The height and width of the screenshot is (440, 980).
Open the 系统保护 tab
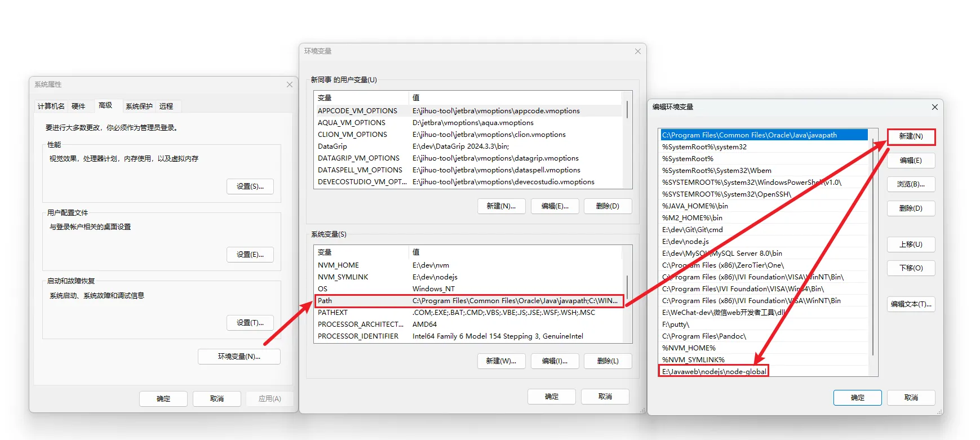[139, 106]
